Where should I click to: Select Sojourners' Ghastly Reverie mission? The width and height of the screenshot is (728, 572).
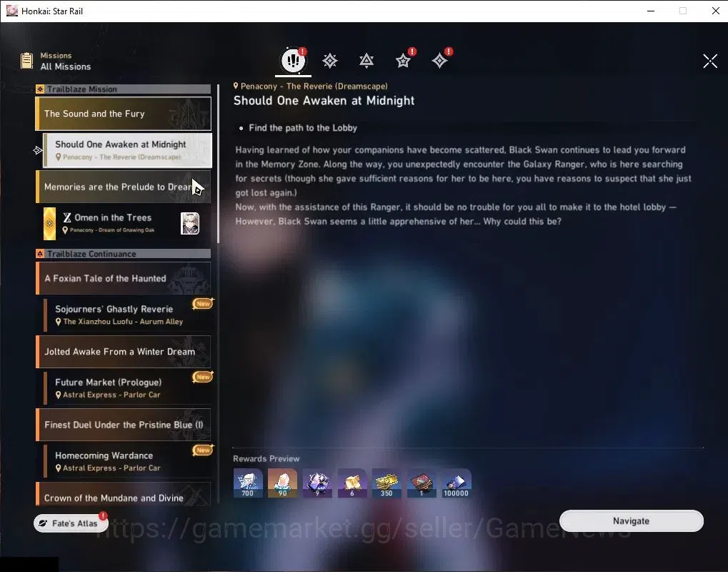tap(128, 315)
